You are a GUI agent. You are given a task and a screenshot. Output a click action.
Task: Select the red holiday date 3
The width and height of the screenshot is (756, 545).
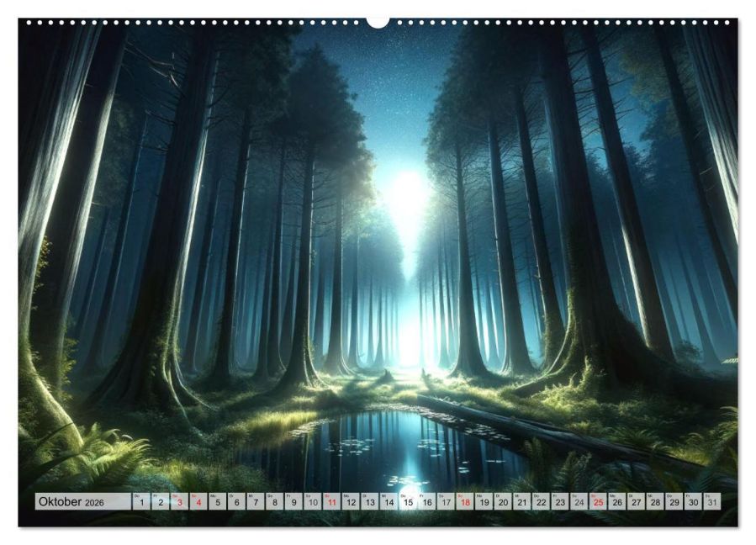pyautogui.click(x=179, y=501)
